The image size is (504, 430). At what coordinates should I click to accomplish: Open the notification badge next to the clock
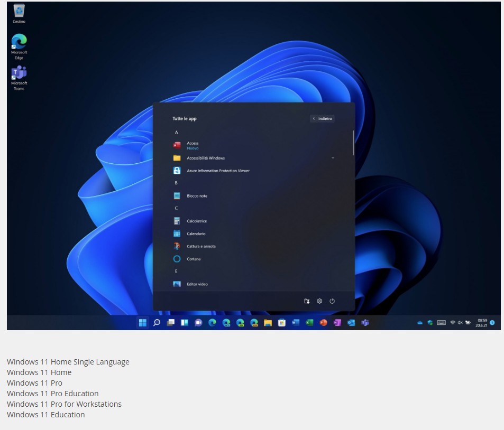(492, 323)
